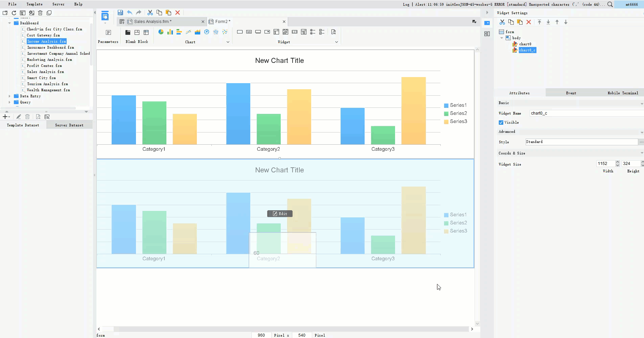Refresh the template file tree

click(14, 13)
